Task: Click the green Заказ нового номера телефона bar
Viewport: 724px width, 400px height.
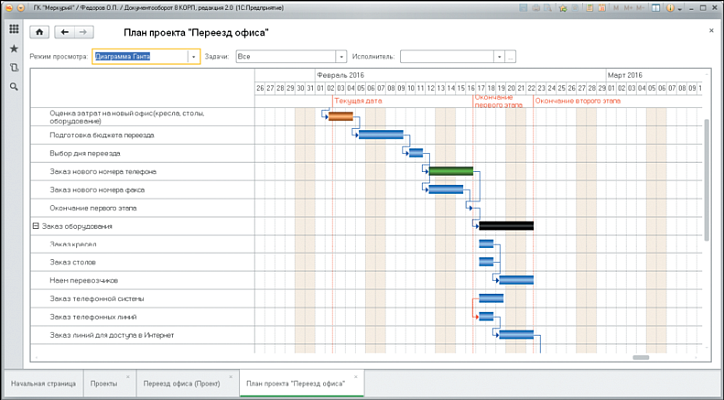Action: tap(450, 171)
